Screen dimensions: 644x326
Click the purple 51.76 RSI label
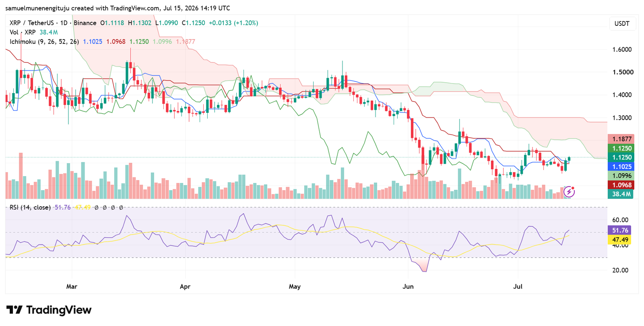[x=620, y=230]
